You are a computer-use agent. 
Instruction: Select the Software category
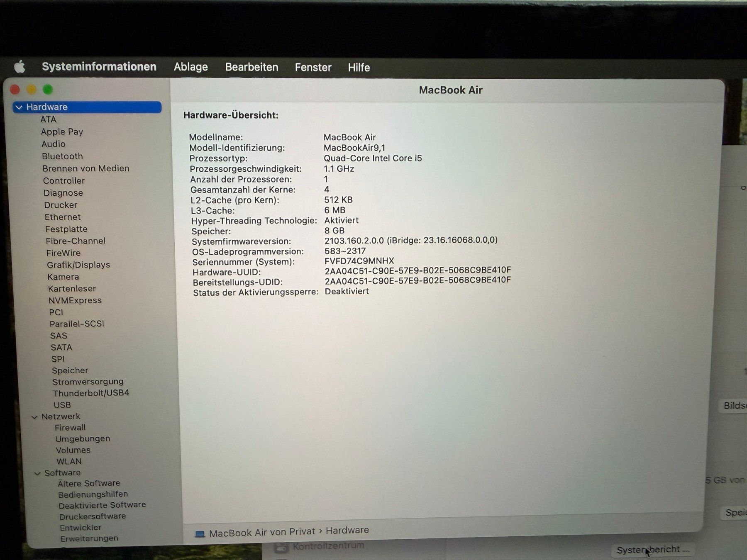point(63,473)
